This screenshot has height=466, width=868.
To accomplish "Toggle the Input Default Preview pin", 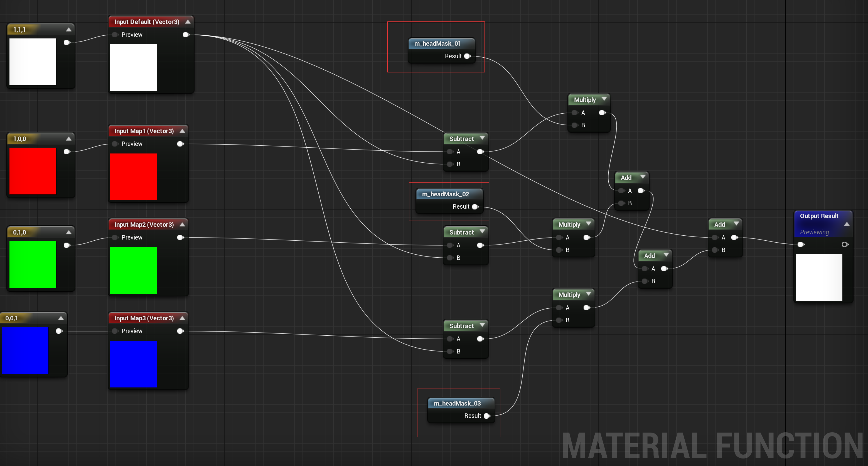I will tap(115, 35).
